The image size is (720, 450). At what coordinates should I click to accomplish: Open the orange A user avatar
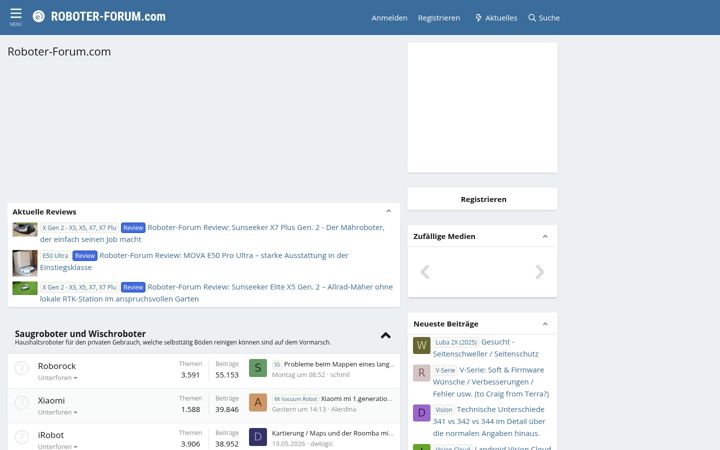(258, 403)
